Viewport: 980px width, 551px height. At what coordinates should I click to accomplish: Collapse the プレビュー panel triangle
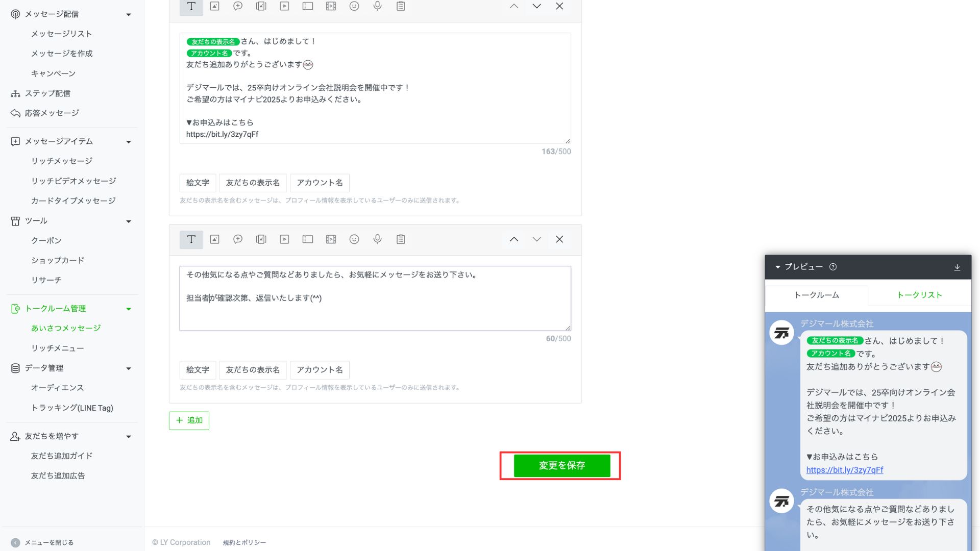click(777, 267)
